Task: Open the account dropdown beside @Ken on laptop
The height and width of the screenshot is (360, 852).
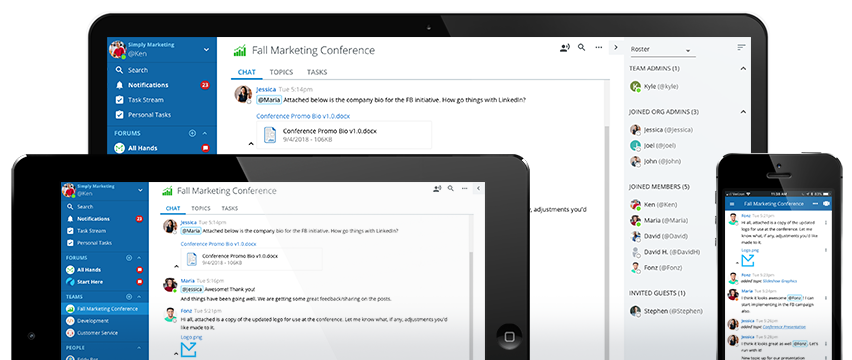Action: [206, 49]
